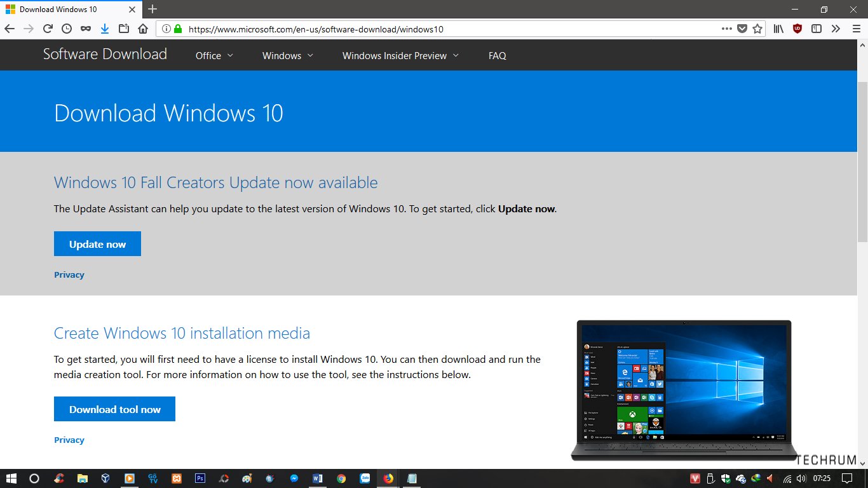Image resolution: width=868 pixels, height=488 pixels.
Task: Open the XAMPP taskbar icon
Action: coord(176,478)
